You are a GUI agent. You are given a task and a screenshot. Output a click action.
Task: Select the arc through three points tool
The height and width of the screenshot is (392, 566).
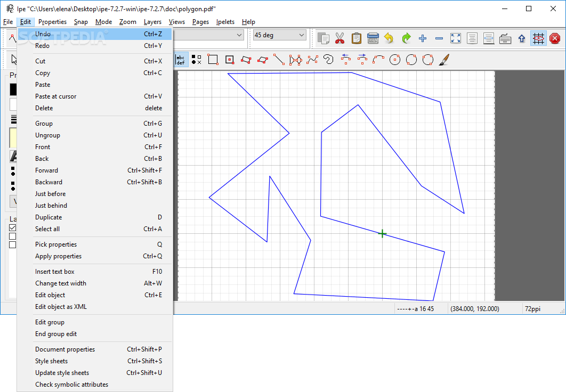[x=378, y=60]
